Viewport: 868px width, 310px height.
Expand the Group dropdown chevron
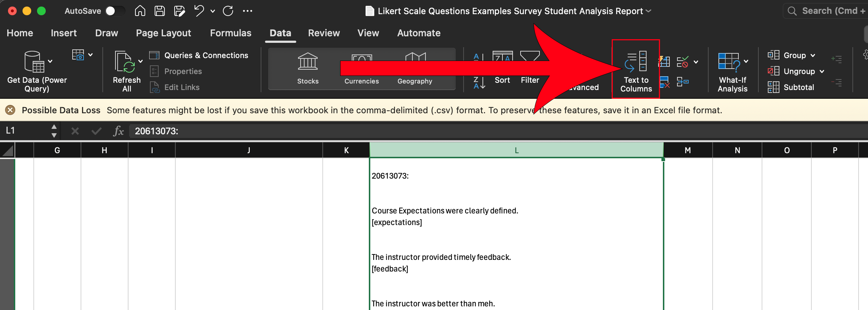[813, 56]
